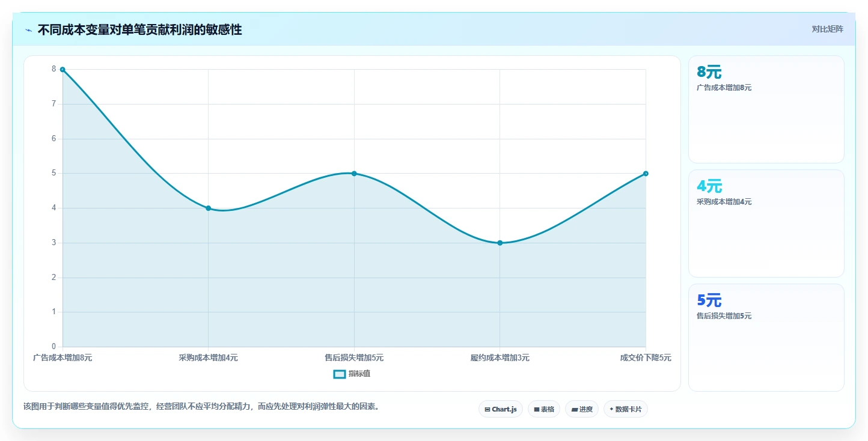The height and width of the screenshot is (441, 868).
Task: Click the data point for 采购成本增加4元
Action: pyautogui.click(x=208, y=208)
